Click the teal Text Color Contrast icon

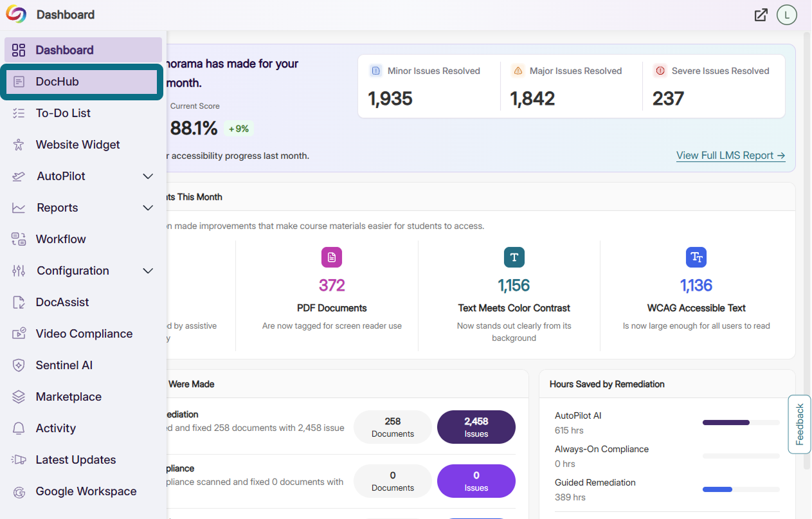pos(514,257)
